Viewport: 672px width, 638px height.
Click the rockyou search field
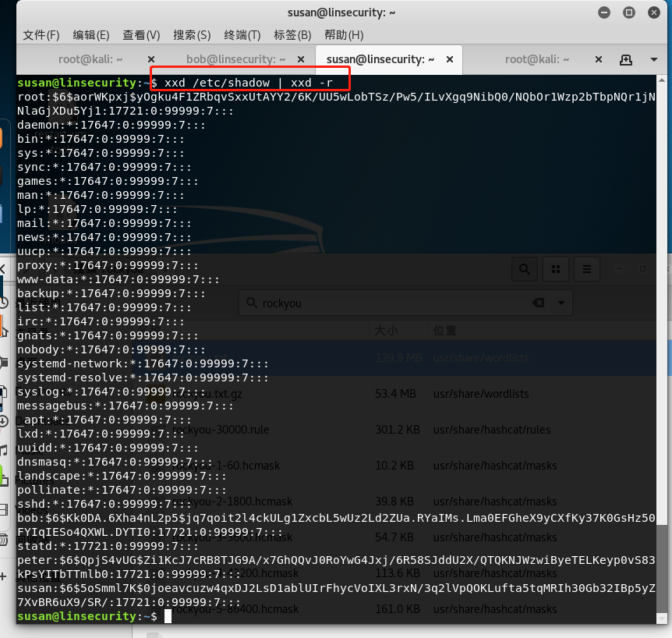[405, 303]
